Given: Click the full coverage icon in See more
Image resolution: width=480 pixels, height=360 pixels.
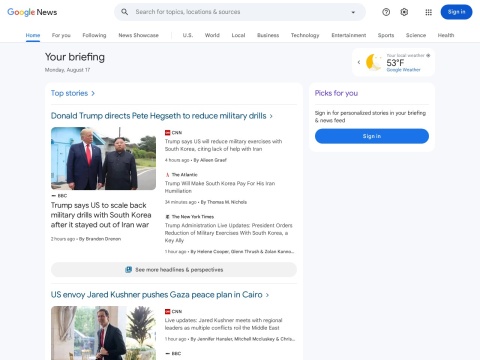Looking at the screenshot, I should click(128, 270).
